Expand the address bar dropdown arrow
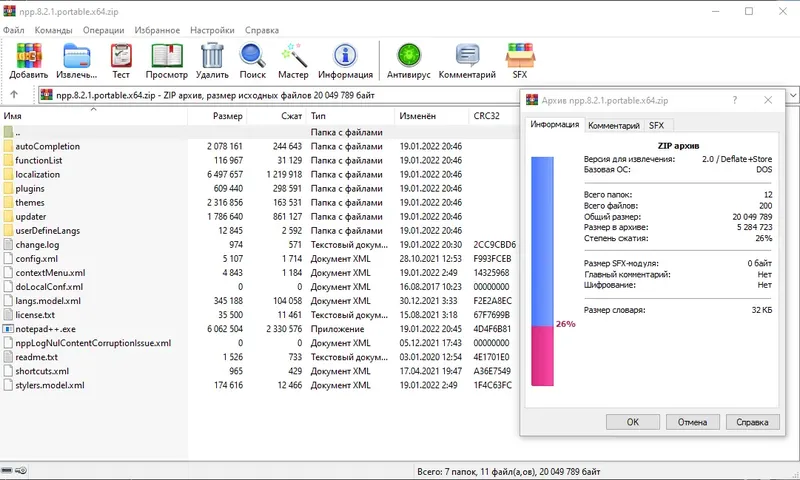 793,95
